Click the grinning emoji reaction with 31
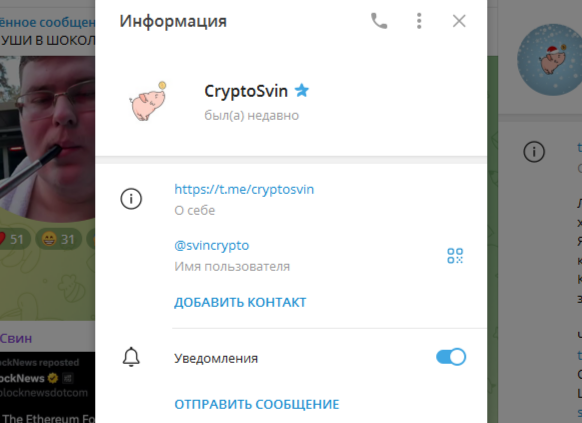 click(59, 239)
